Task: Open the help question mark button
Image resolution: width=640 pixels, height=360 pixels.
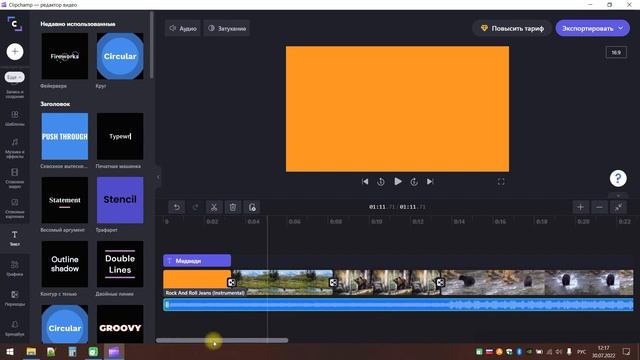Action: 618,178
